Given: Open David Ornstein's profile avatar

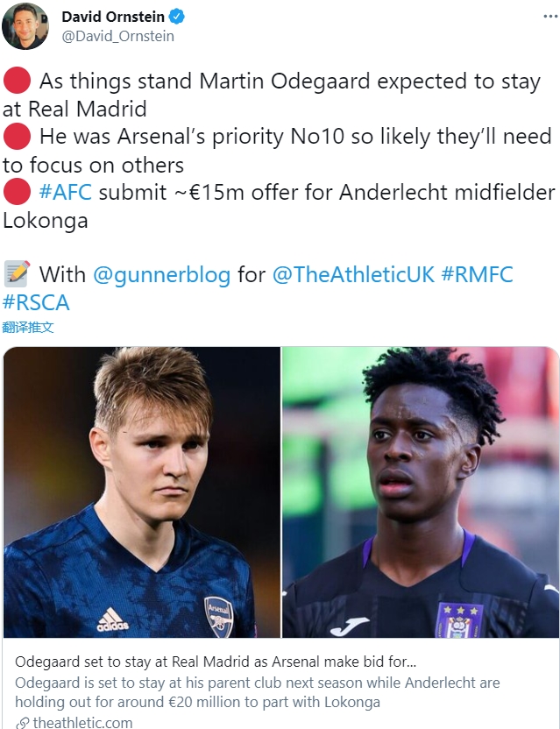Looking at the screenshot, I should coord(25,25).
